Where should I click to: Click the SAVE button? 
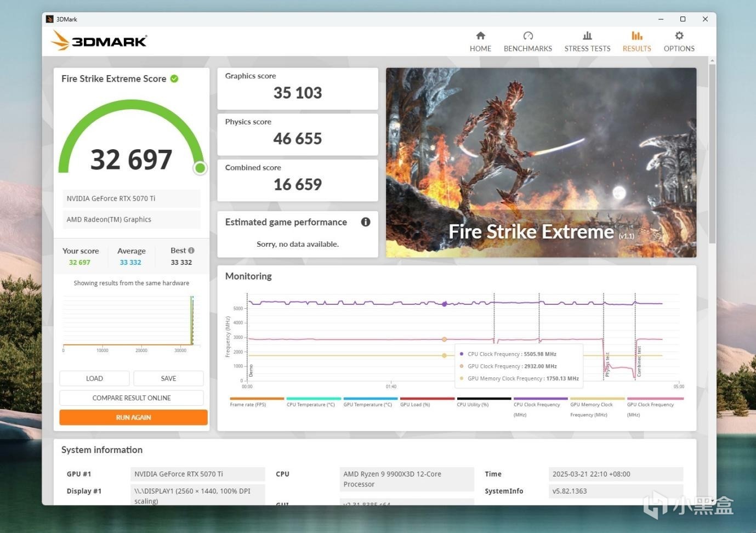[168, 378]
